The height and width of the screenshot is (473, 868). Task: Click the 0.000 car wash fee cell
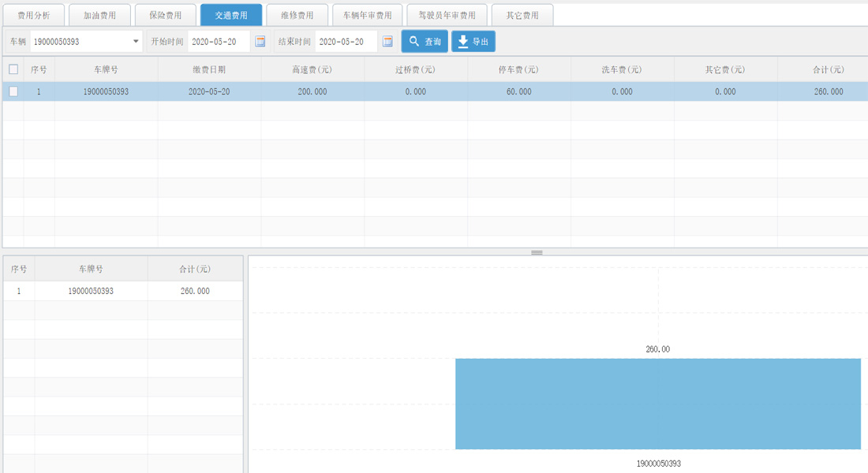point(623,91)
